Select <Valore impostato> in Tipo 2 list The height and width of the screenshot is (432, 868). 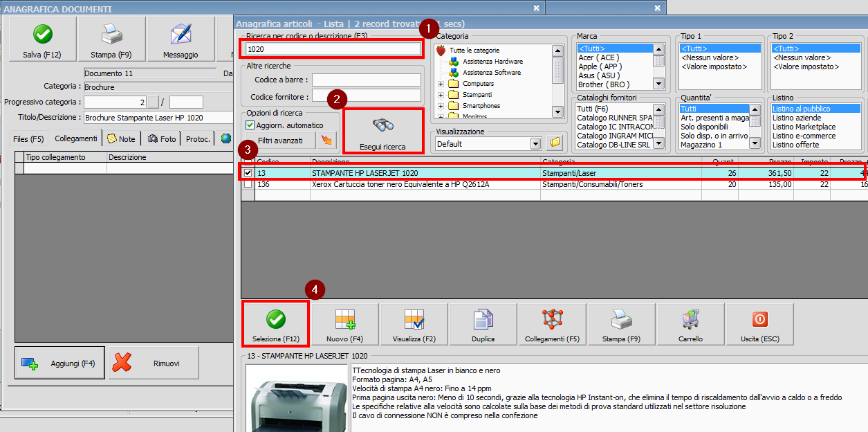[806, 66]
